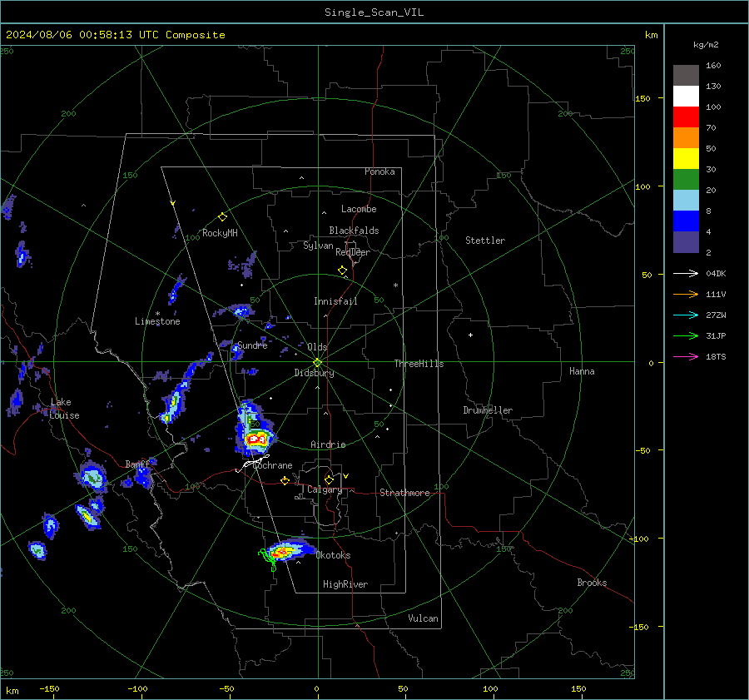Click the Lake Louise label
The width and height of the screenshot is (749, 700).
(x=65, y=409)
